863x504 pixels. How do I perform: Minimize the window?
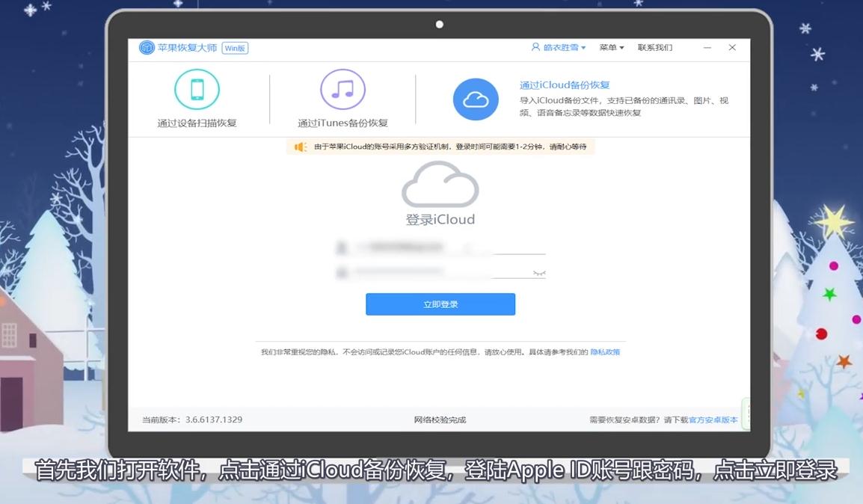[x=707, y=48]
